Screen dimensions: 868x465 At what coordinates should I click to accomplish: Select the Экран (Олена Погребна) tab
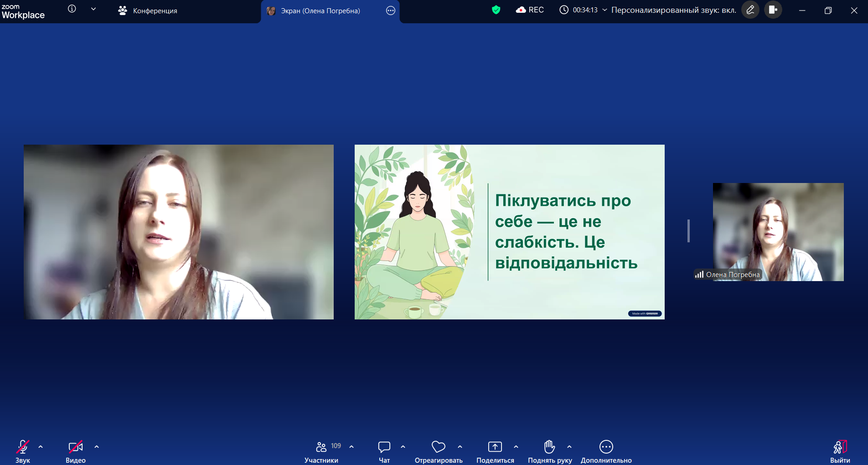[320, 10]
